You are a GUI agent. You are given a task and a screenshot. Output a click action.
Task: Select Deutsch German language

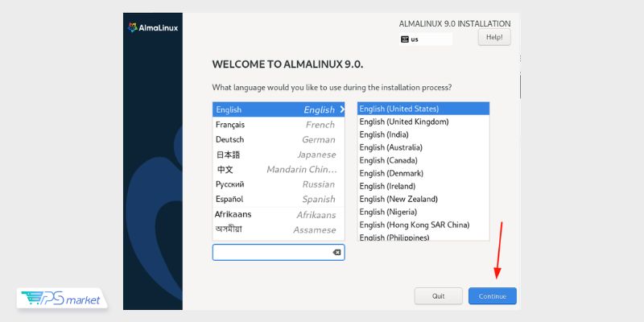(279, 139)
